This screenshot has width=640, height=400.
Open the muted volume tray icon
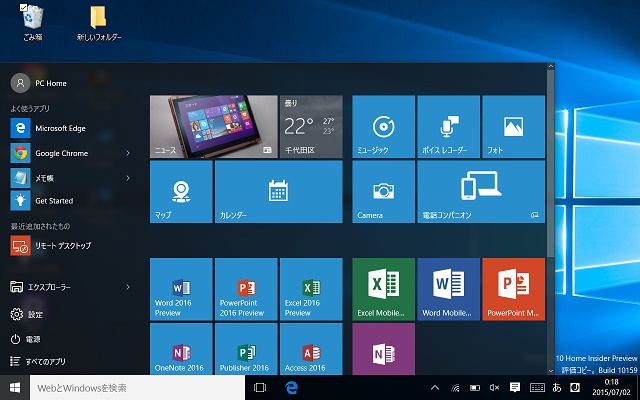tap(494, 387)
